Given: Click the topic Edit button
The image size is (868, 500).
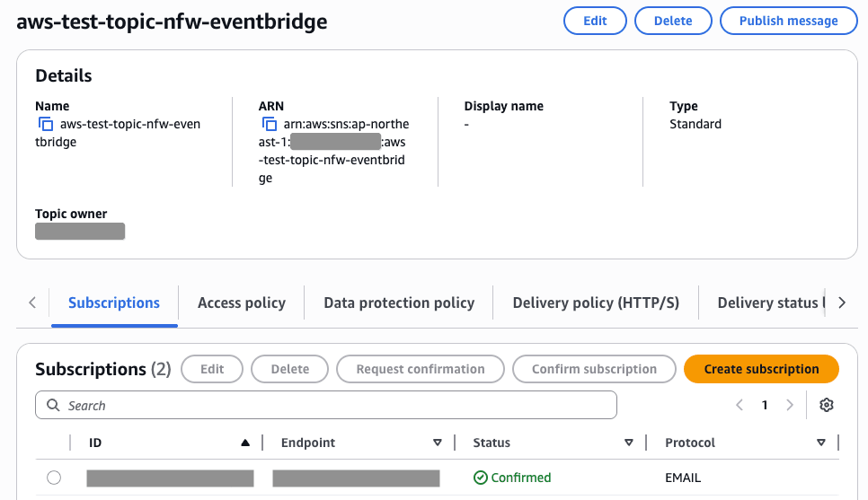Looking at the screenshot, I should (x=595, y=21).
